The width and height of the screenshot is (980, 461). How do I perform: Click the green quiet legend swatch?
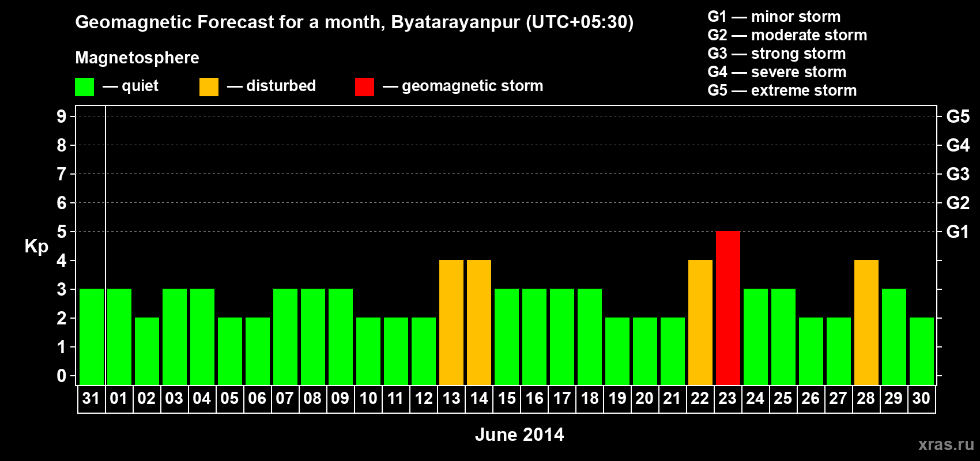85,87
